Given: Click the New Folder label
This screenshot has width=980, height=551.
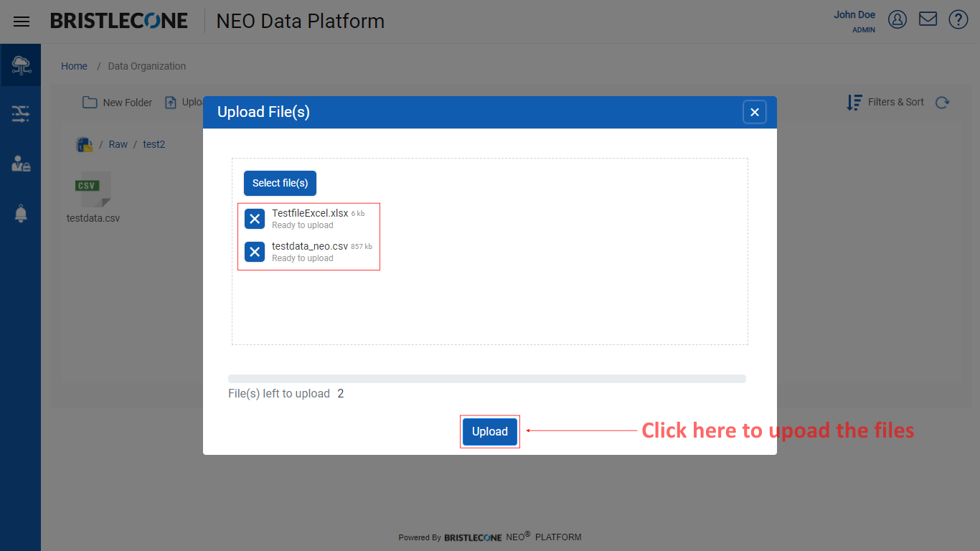Looking at the screenshot, I should pyautogui.click(x=128, y=103).
